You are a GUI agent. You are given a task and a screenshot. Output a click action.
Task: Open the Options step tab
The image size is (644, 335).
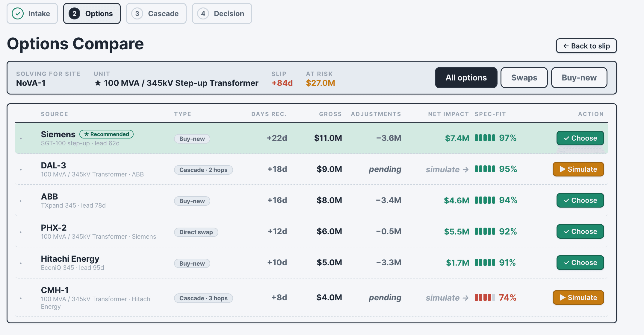[x=92, y=13]
